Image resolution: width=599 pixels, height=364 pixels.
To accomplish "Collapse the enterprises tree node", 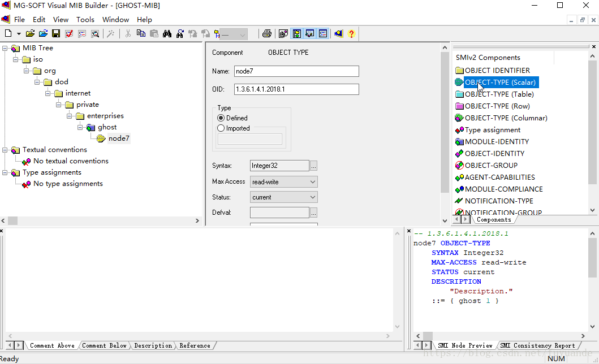I will click(70, 116).
